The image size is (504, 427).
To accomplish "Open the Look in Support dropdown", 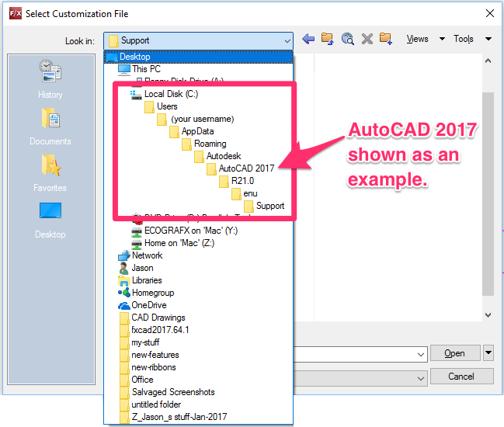I will (x=198, y=41).
